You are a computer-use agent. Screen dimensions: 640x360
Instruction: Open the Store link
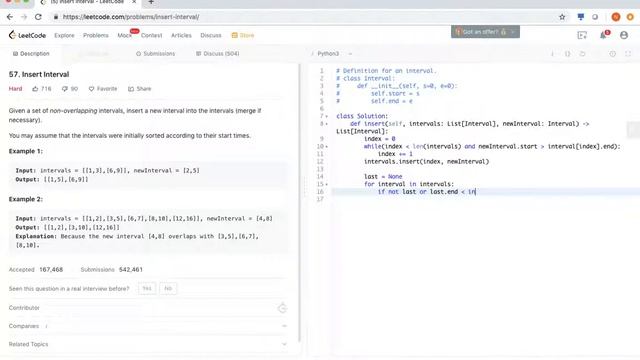(243, 36)
